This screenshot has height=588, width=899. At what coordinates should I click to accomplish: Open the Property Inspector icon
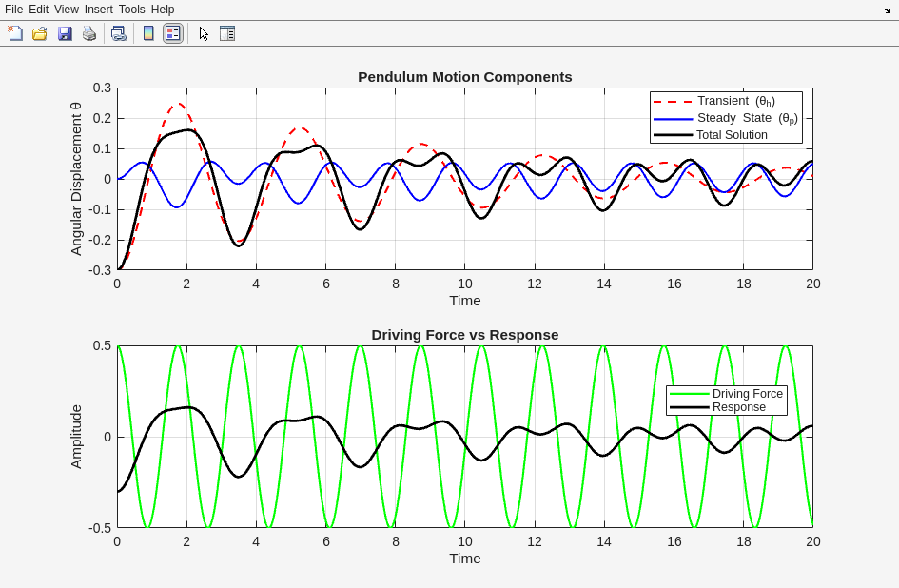[x=227, y=33]
